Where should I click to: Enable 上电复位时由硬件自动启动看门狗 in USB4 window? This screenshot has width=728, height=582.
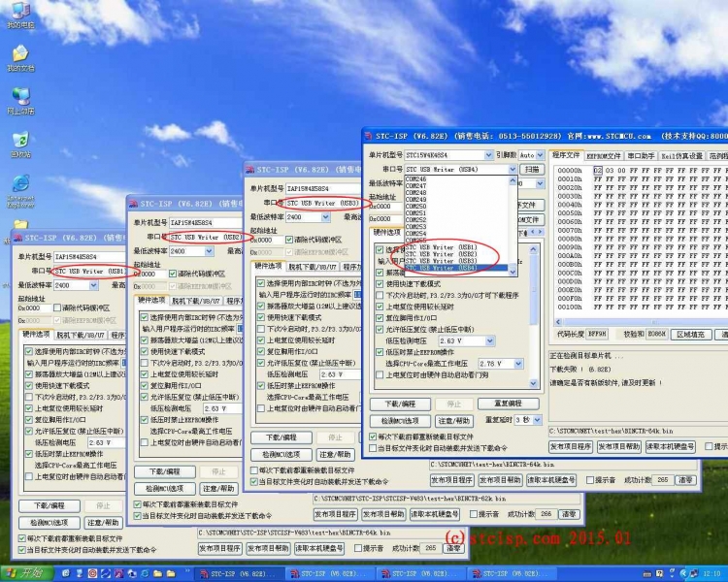point(380,374)
